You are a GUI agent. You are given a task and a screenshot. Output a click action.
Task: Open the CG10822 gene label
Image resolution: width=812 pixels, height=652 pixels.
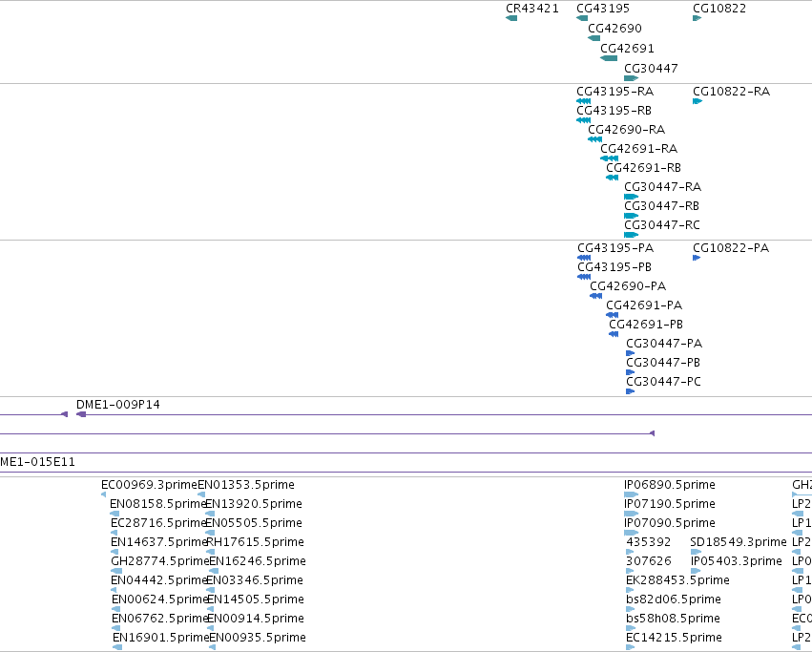point(719,9)
